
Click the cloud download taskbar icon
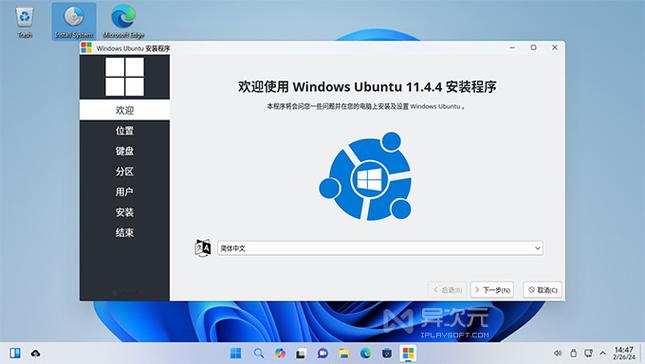coord(35,353)
